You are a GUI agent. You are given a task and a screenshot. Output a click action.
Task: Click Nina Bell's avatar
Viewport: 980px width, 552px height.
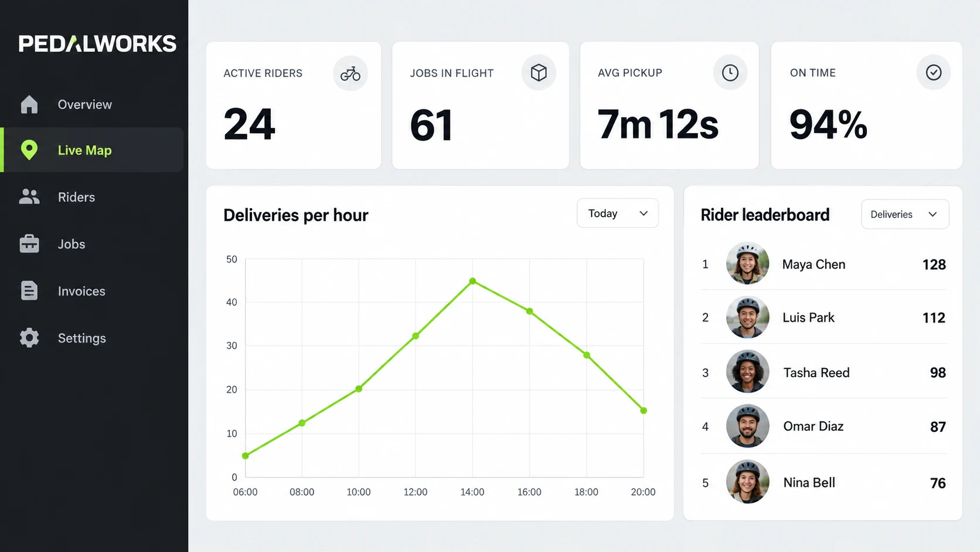click(x=747, y=482)
